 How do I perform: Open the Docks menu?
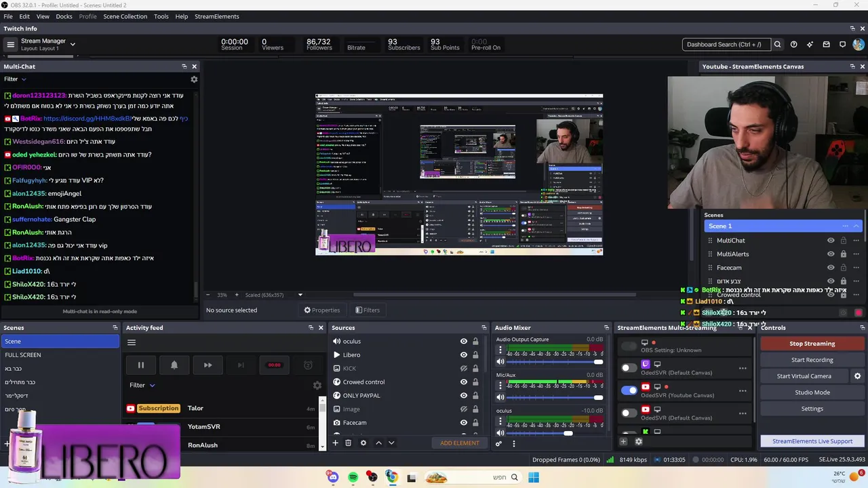[64, 16]
